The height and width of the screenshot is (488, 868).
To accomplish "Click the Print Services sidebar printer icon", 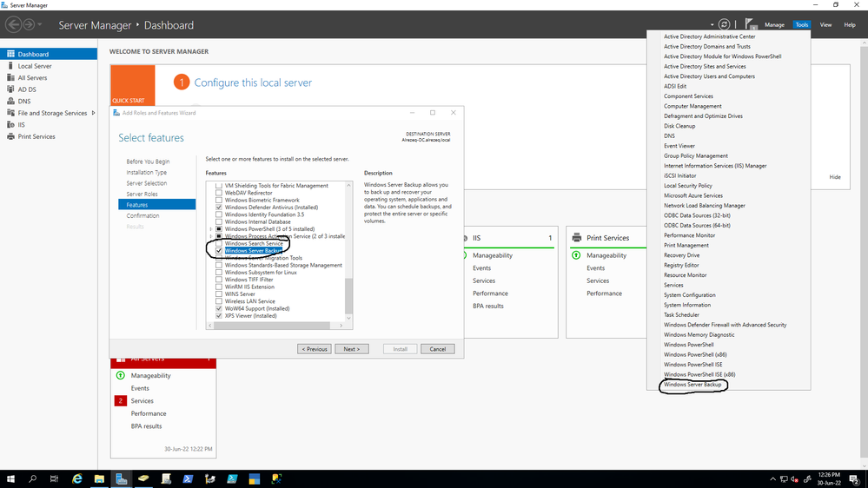I will click(x=10, y=136).
